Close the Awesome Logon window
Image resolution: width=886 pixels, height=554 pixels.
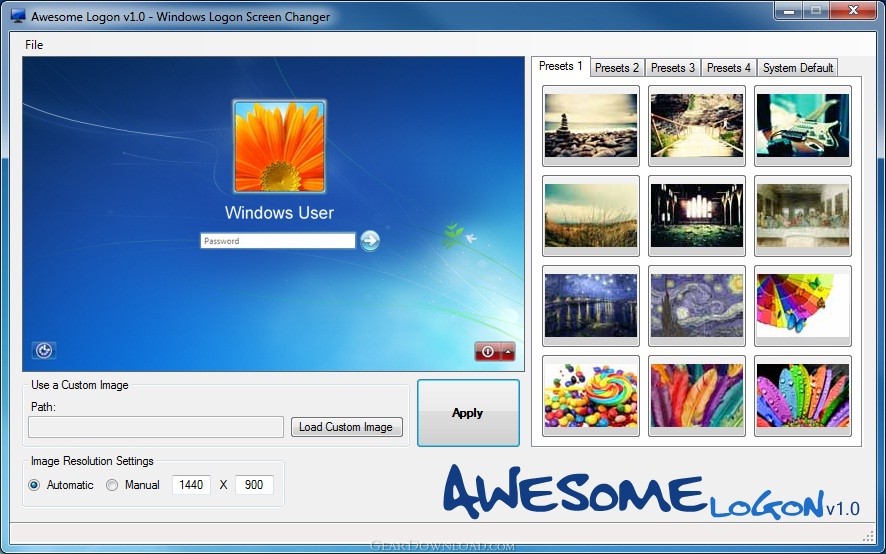(x=854, y=11)
